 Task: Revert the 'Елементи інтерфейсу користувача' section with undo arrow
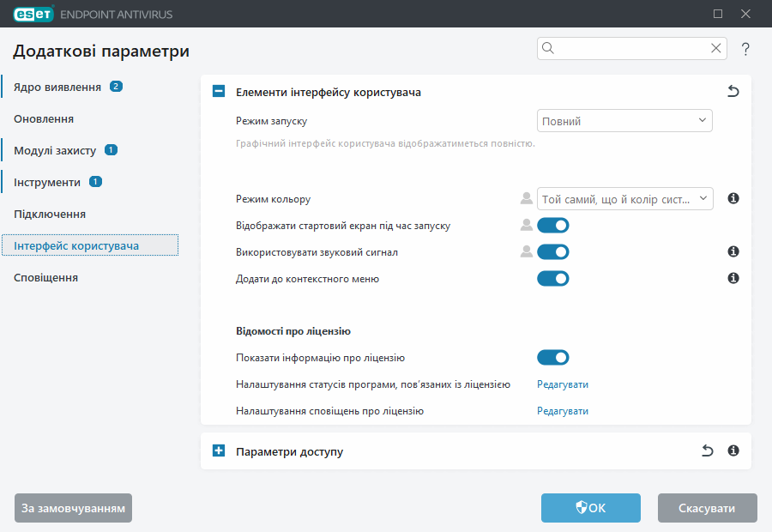733,91
